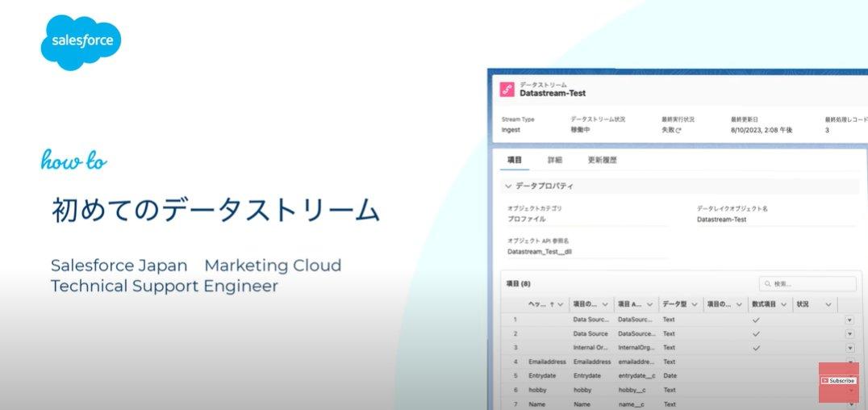
Task: Click the Ingest stream type value
Action: click(x=511, y=130)
